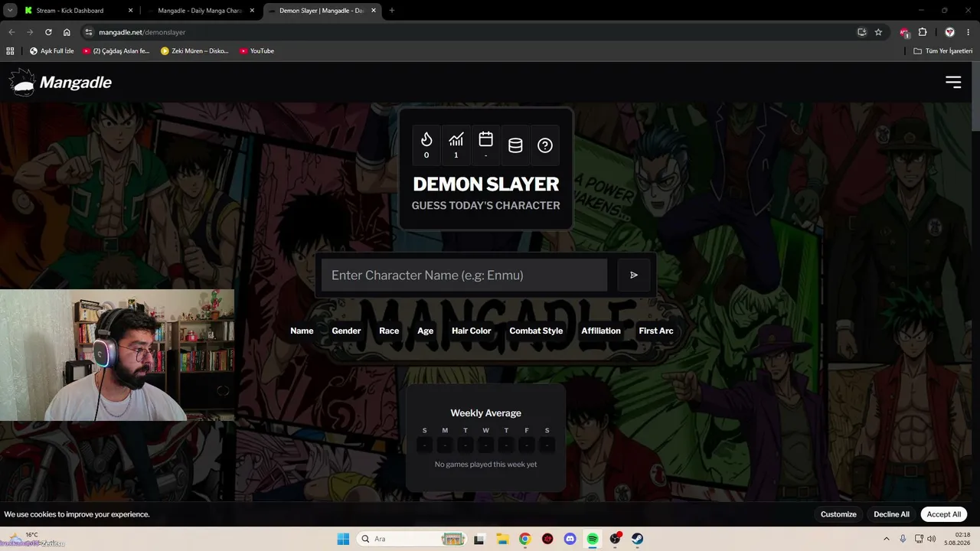
Task: Submit the character guess arrow button
Action: pos(634,275)
